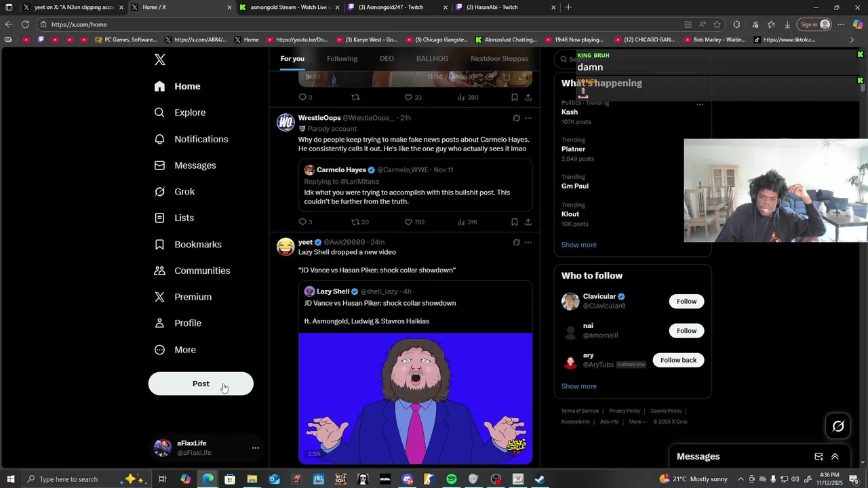Click the browser Sign in button
This screenshot has width=868, height=488.
click(x=815, y=24)
